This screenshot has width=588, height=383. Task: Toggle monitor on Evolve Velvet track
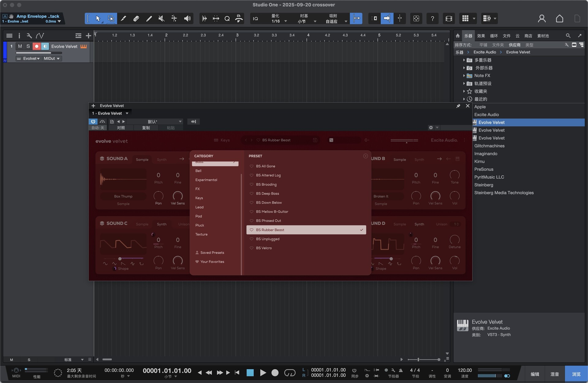45,46
